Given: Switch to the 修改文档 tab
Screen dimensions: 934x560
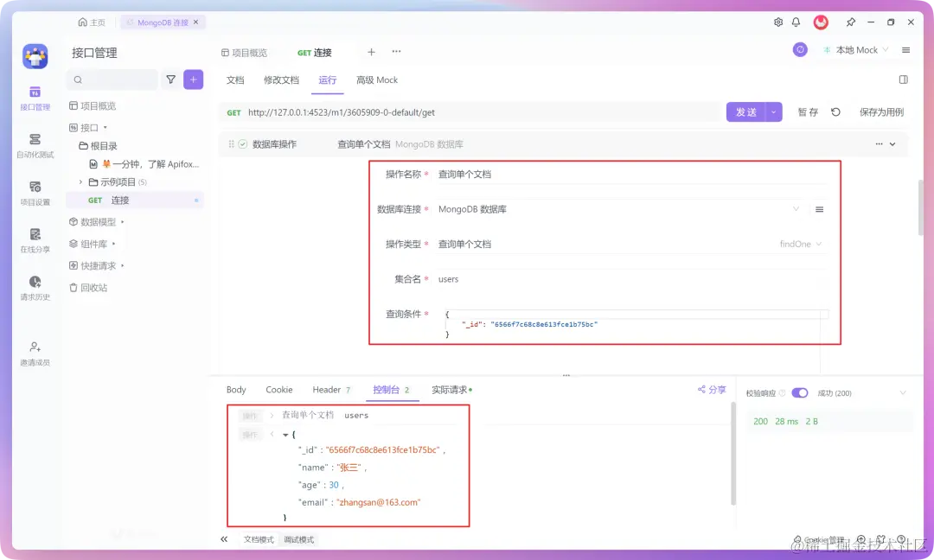Looking at the screenshot, I should tap(281, 80).
